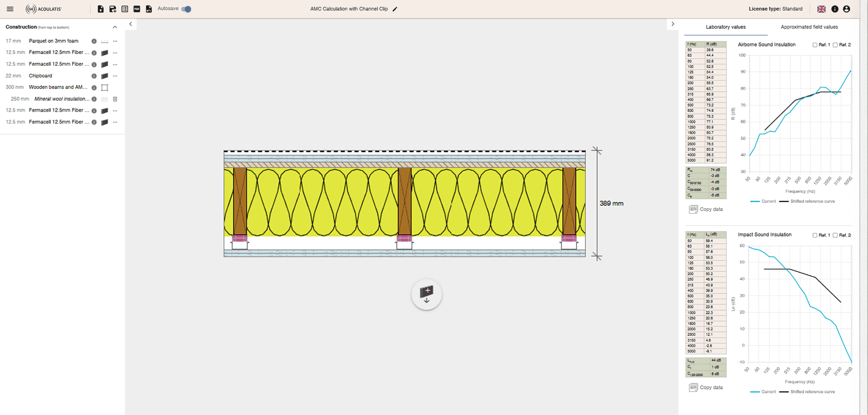
Task: Toggle the Autosave switch
Action: [186, 9]
